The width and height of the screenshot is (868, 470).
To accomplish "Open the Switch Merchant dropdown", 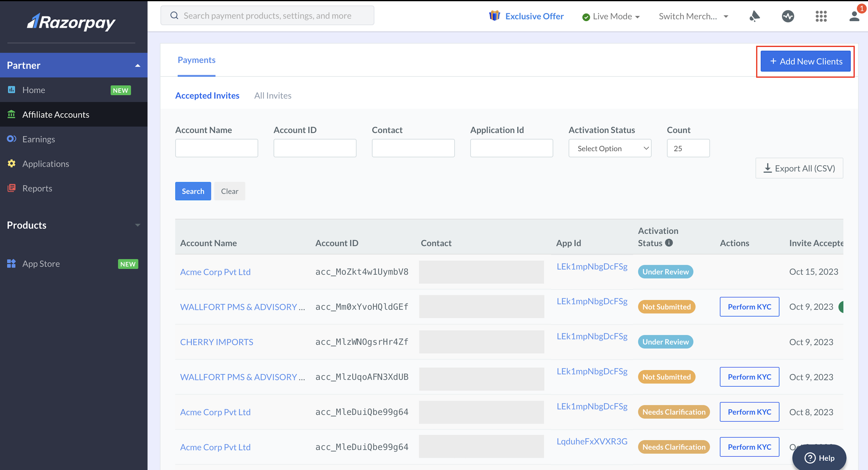I will coord(693,16).
